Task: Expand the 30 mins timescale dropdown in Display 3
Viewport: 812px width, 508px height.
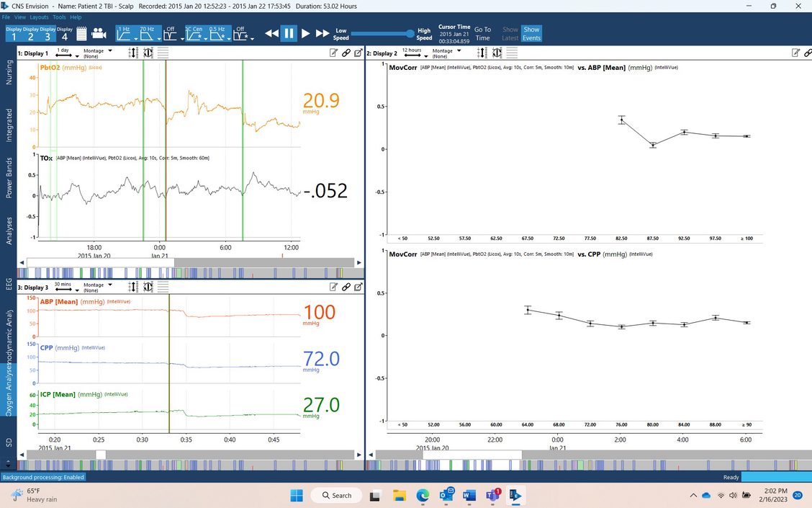Action: click(x=62, y=287)
